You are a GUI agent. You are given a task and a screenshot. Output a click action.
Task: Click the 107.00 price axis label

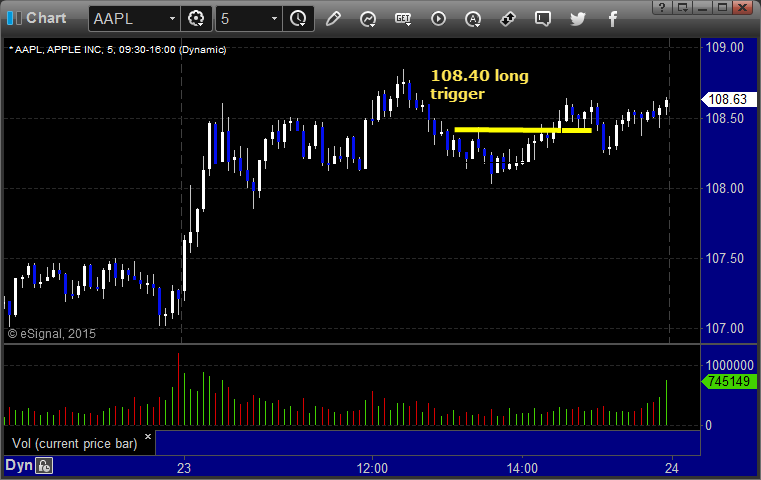tap(725, 329)
